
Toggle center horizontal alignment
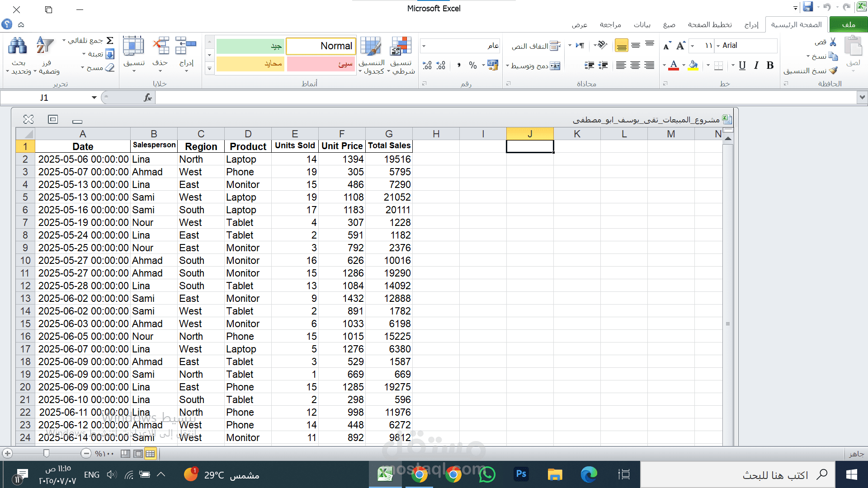tap(635, 66)
